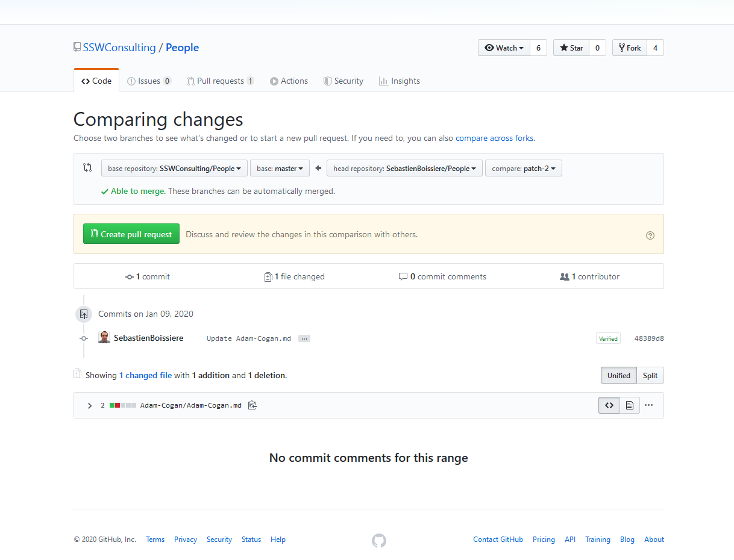Open the footer Security link

(x=219, y=540)
